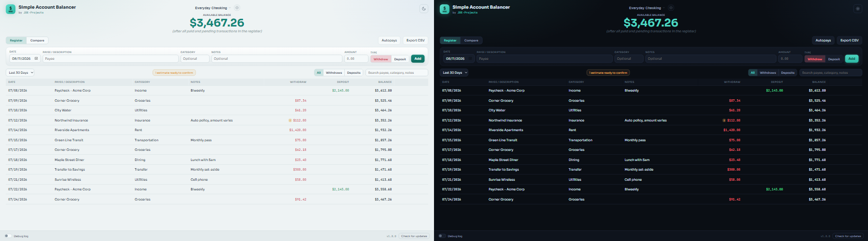The width and height of the screenshot is (868, 241).
Task: Select Maple Street Diner row in dark window
Action: tap(651, 160)
